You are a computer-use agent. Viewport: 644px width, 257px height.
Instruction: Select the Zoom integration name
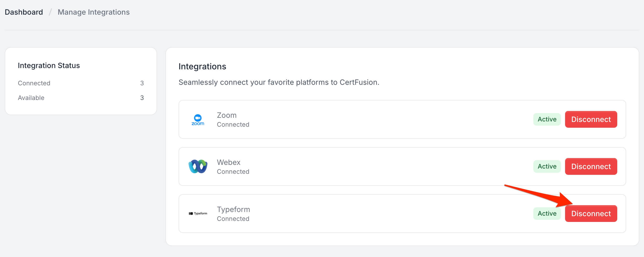tap(227, 115)
